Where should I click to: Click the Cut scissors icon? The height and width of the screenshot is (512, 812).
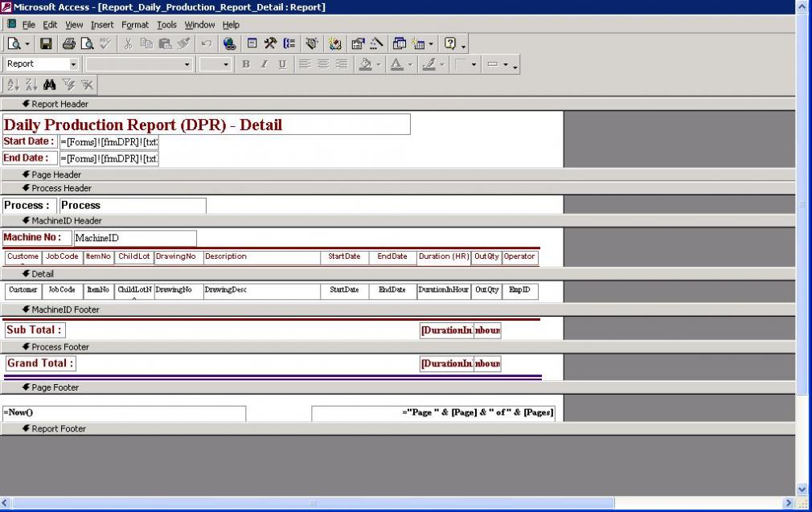point(128,44)
